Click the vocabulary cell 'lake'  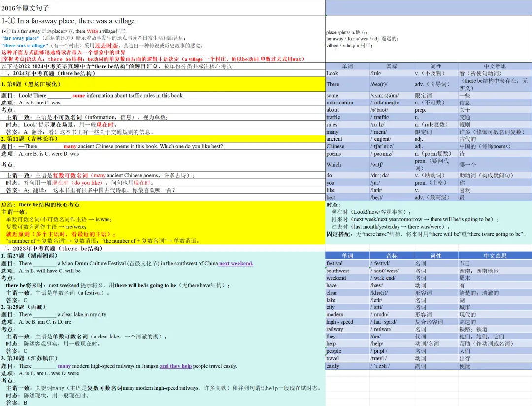(x=347, y=300)
